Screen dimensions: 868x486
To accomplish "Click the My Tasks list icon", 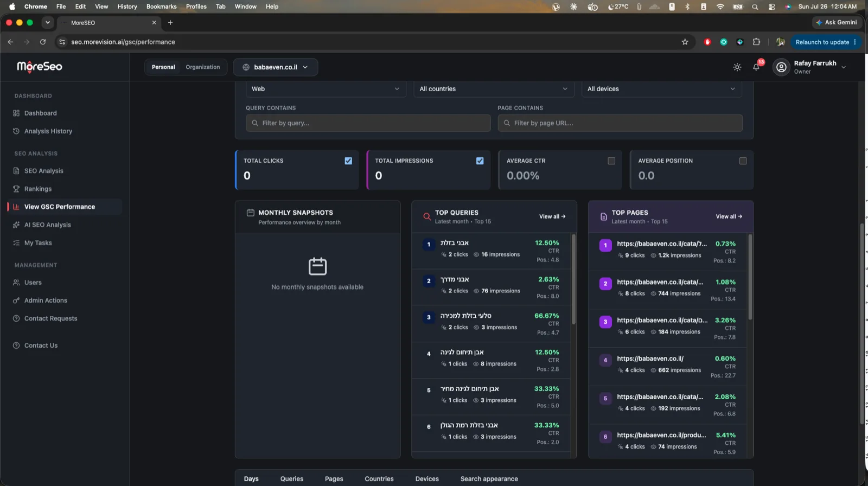I will 16,243.
